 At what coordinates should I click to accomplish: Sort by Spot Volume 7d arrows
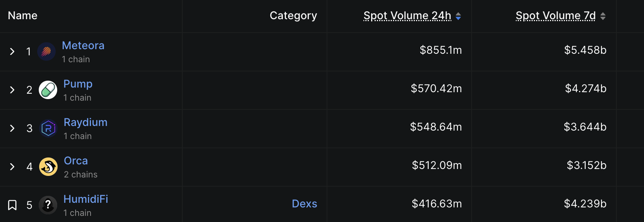click(x=603, y=16)
